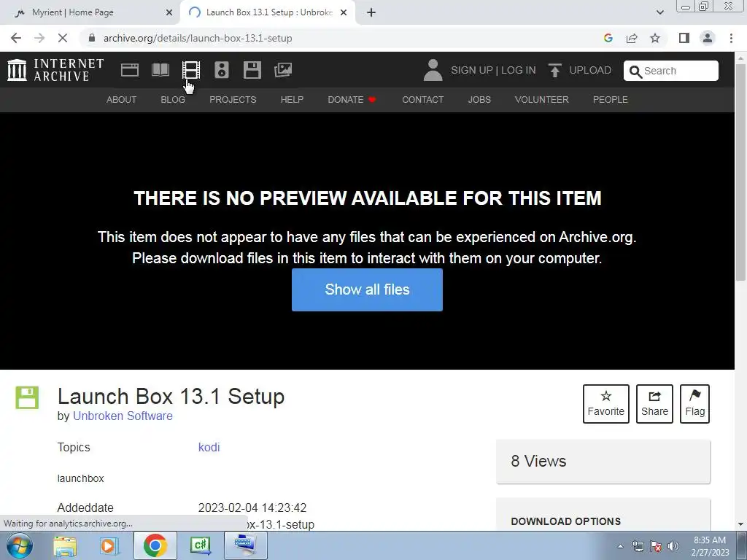
Task: Click the 8 Views statistic
Action: 538,461
